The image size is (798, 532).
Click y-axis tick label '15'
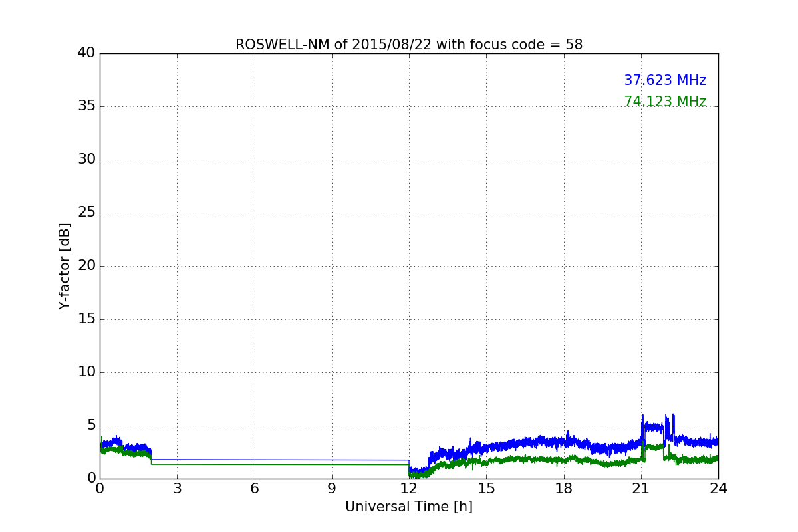pos(86,319)
